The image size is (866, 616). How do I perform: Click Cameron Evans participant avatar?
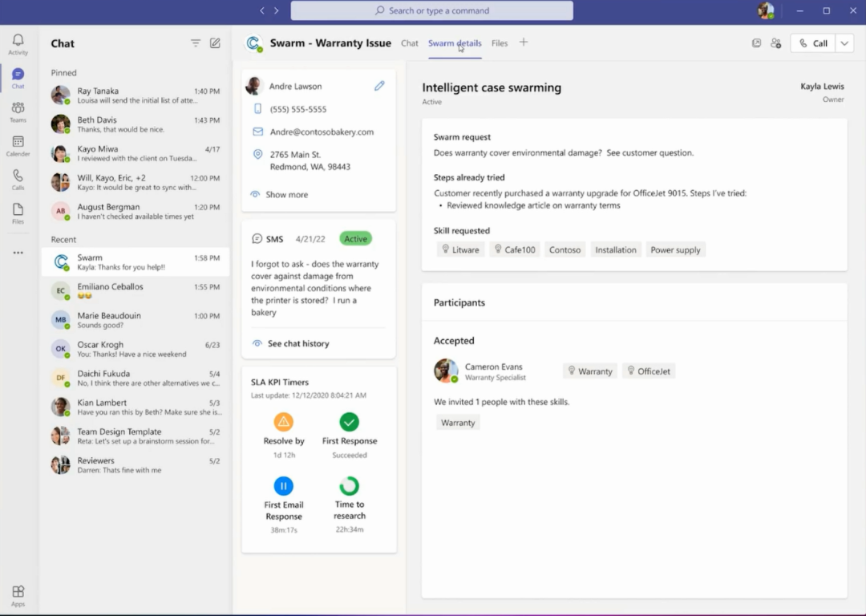pos(446,371)
